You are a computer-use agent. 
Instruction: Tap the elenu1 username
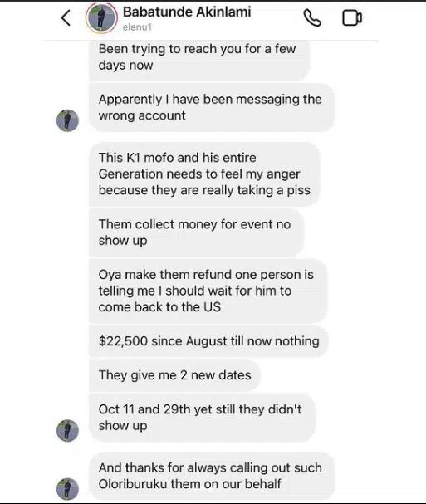(x=137, y=27)
